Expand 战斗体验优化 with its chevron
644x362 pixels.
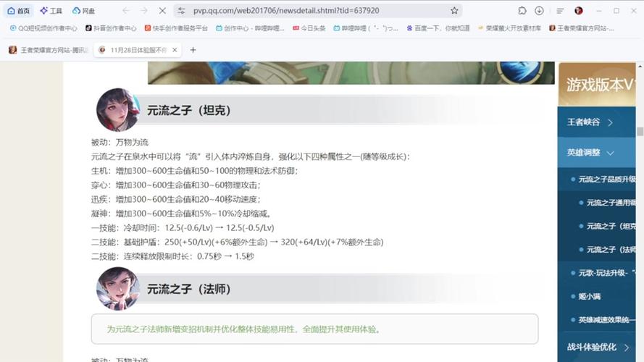click(x=627, y=348)
